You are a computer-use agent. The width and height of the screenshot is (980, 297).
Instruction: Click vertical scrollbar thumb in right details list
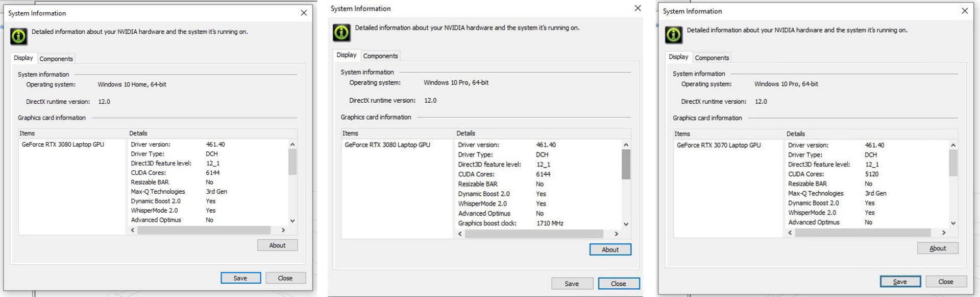953,163
